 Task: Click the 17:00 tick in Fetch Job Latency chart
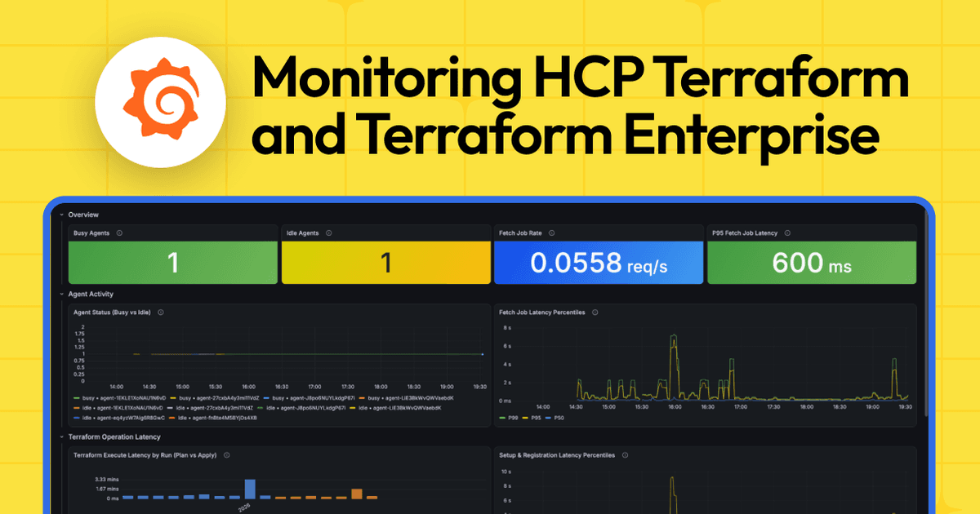740,406
